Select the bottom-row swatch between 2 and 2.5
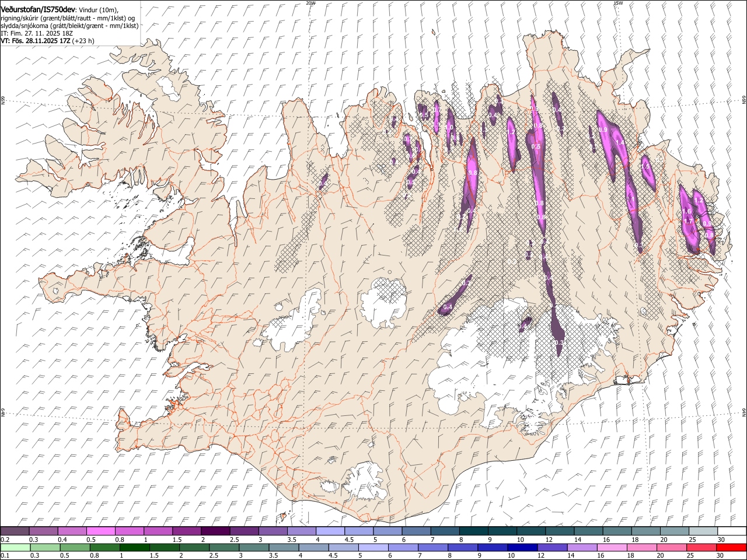Screen dimensions: 747x560 click(194, 548)
